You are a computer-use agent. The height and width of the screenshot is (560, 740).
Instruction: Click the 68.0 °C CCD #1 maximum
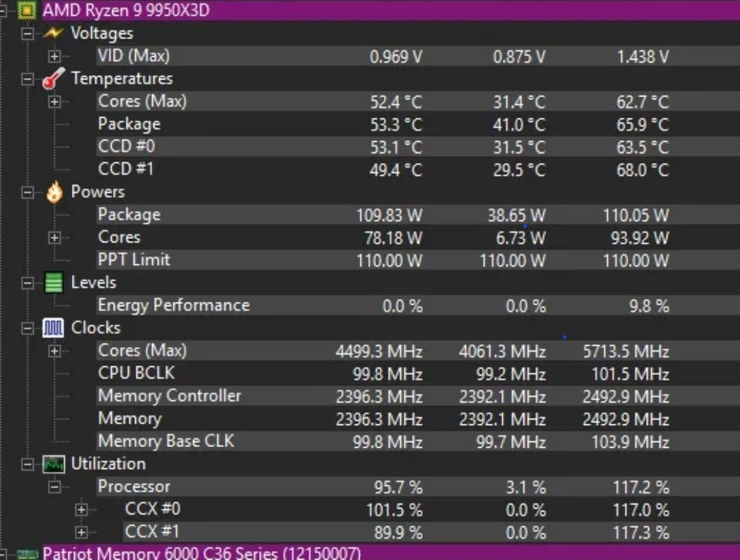pyautogui.click(x=643, y=170)
